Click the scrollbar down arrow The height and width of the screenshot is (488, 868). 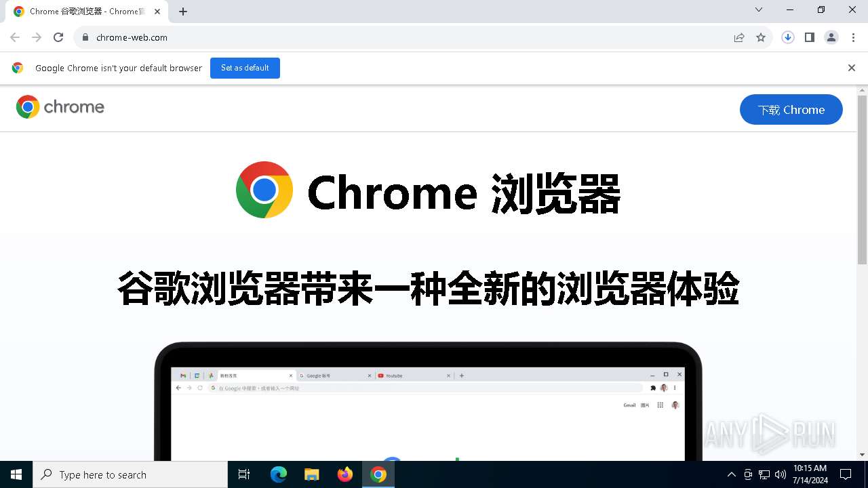862,455
